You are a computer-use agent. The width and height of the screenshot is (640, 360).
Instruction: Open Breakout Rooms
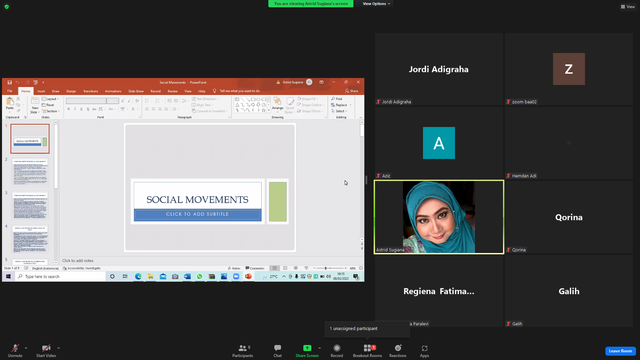(367, 350)
